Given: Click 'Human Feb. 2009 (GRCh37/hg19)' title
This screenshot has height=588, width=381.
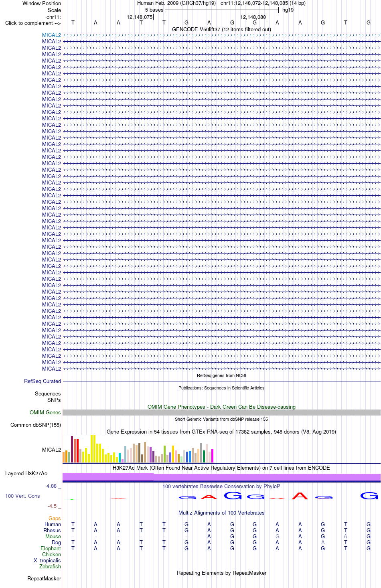Looking at the screenshot, I should click(176, 3).
